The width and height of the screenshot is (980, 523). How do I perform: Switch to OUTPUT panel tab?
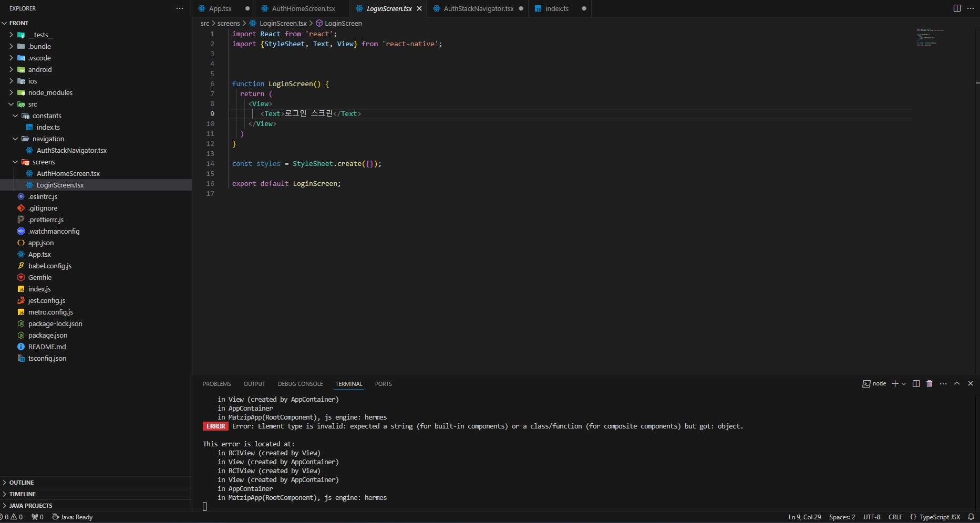[254, 384]
